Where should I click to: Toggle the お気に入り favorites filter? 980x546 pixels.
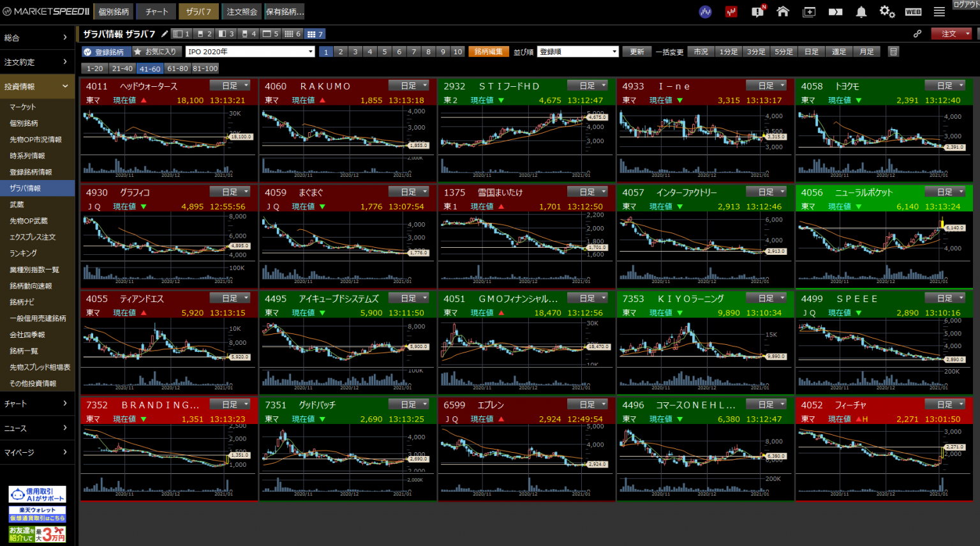coord(155,52)
